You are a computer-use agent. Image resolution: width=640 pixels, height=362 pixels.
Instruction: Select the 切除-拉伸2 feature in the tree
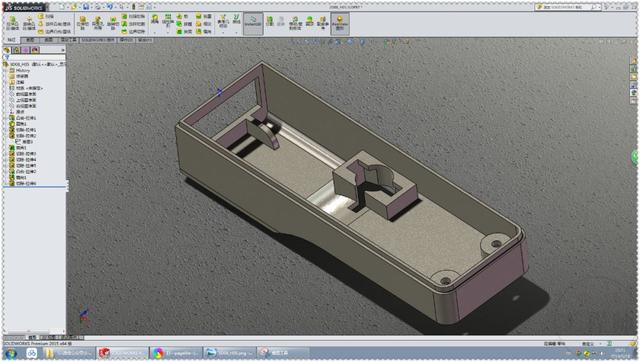pos(23,135)
